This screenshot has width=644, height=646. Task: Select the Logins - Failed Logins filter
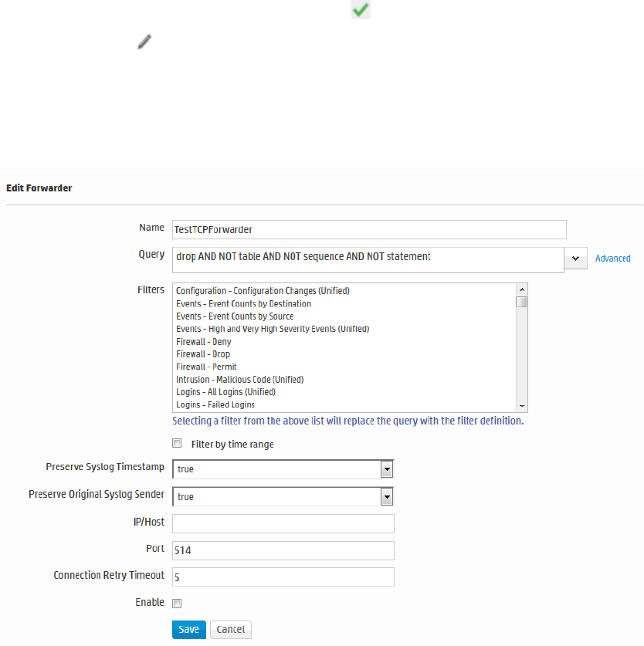pos(215,404)
